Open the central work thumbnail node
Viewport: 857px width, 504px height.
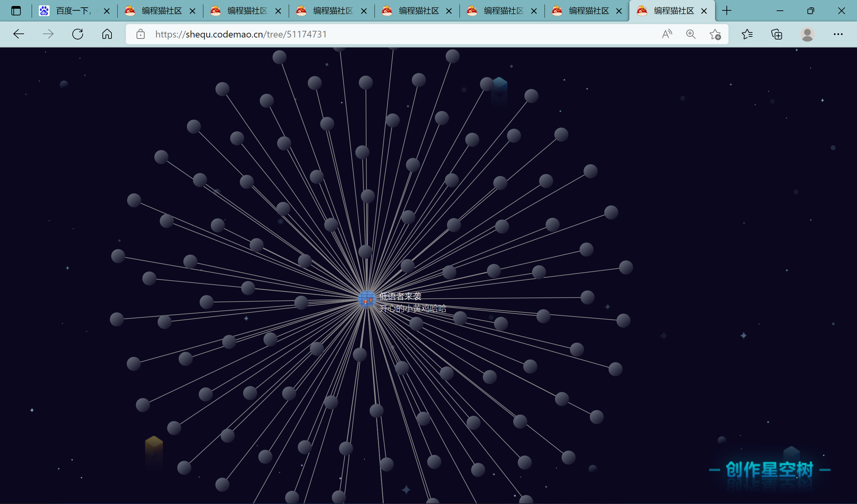coord(367,300)
